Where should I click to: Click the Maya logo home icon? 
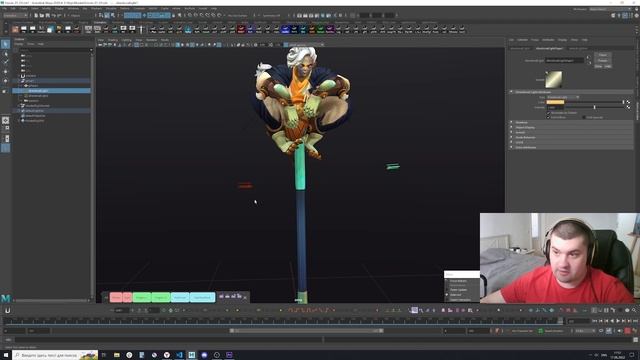click(5, 298)
